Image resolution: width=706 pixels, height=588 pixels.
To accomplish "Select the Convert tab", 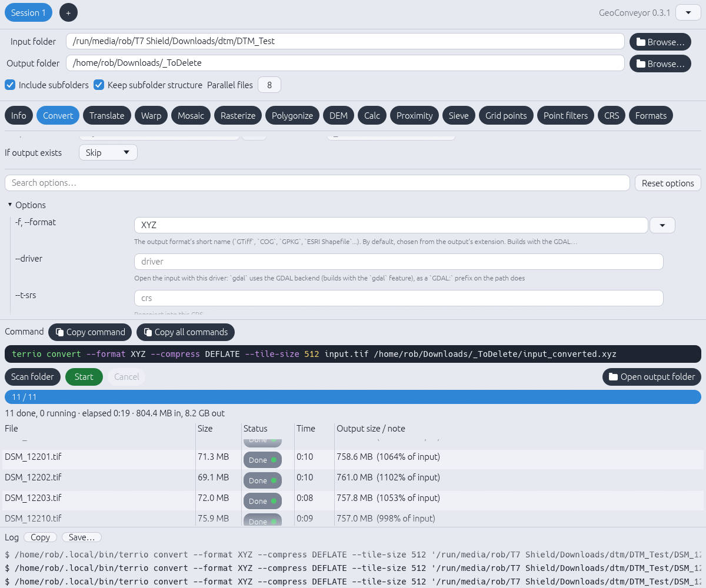I will tap(58, 115).
